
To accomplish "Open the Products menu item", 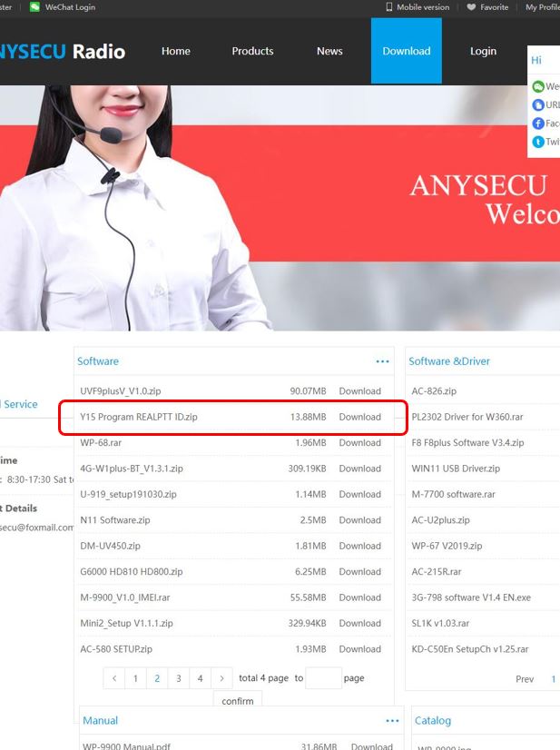I will (252, 51).
